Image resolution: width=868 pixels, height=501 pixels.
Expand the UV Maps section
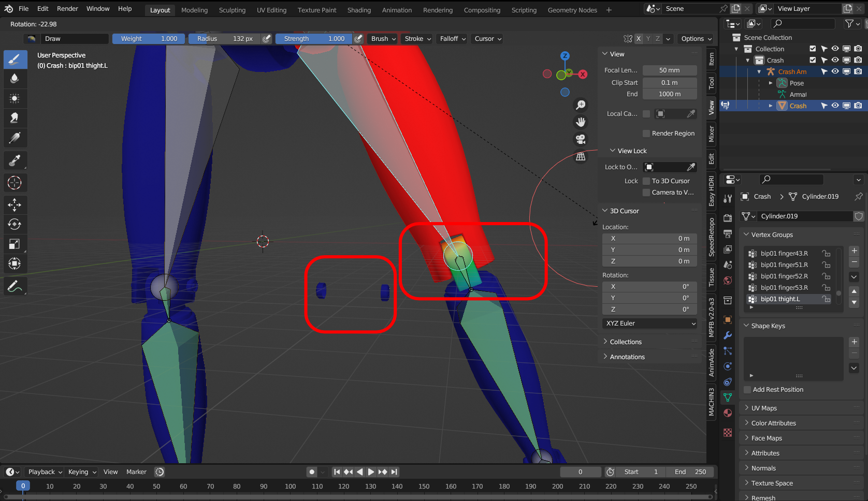pyautogui.click(x=764, y=408)
